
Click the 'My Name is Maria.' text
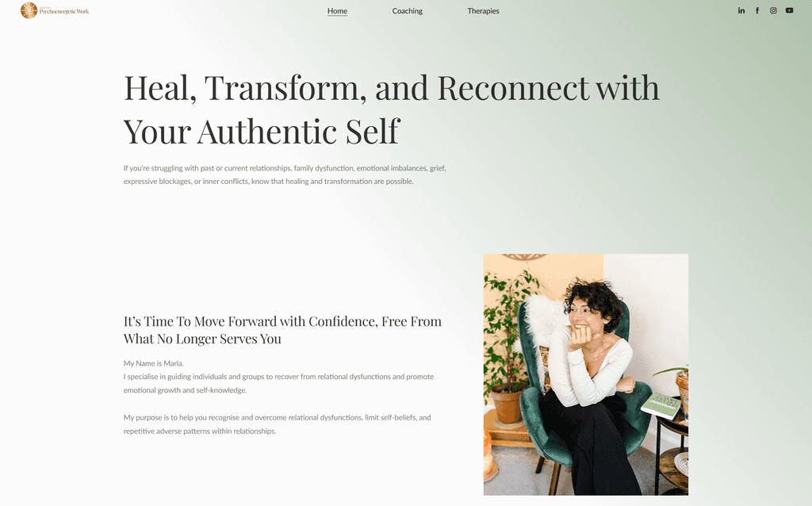coord(153,363)
